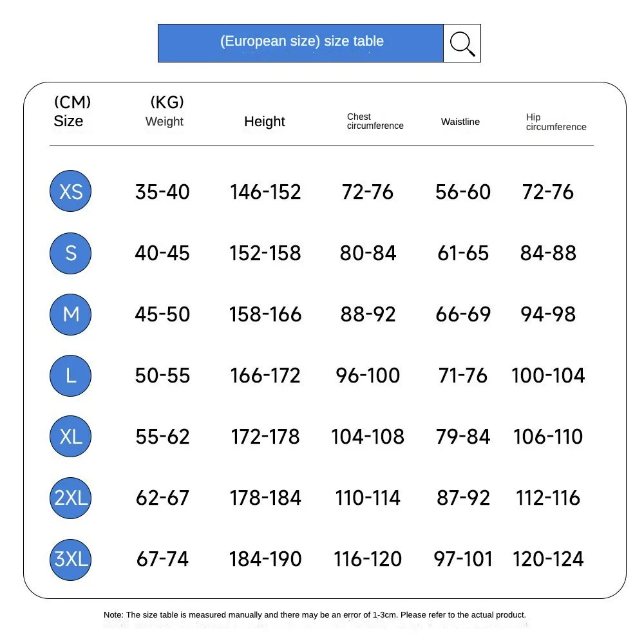Screen dimensions: 644x644
Task: Click the European size table title bar
Action: point(301,43)
